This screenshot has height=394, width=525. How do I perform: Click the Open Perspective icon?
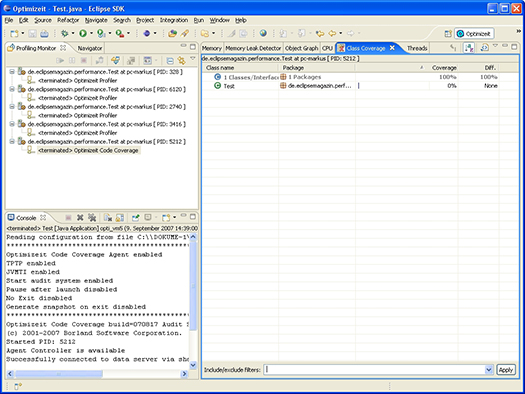(448, 34)
